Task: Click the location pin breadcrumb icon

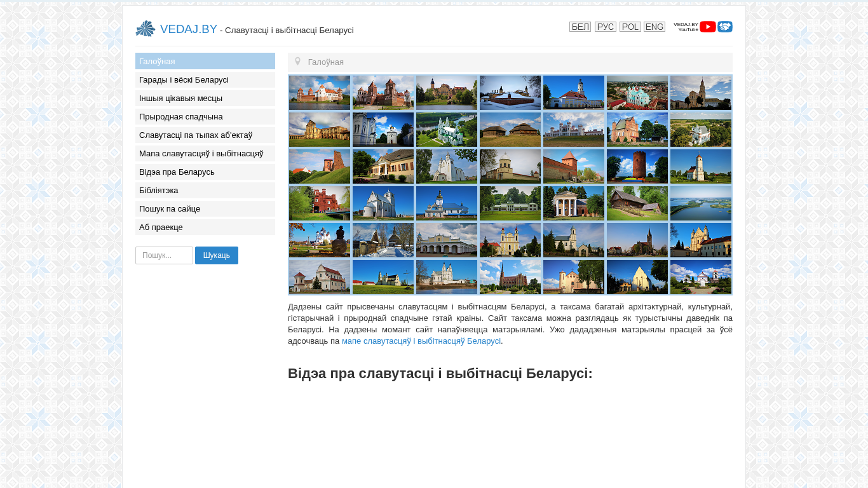Action: click(x=297, y=62)
